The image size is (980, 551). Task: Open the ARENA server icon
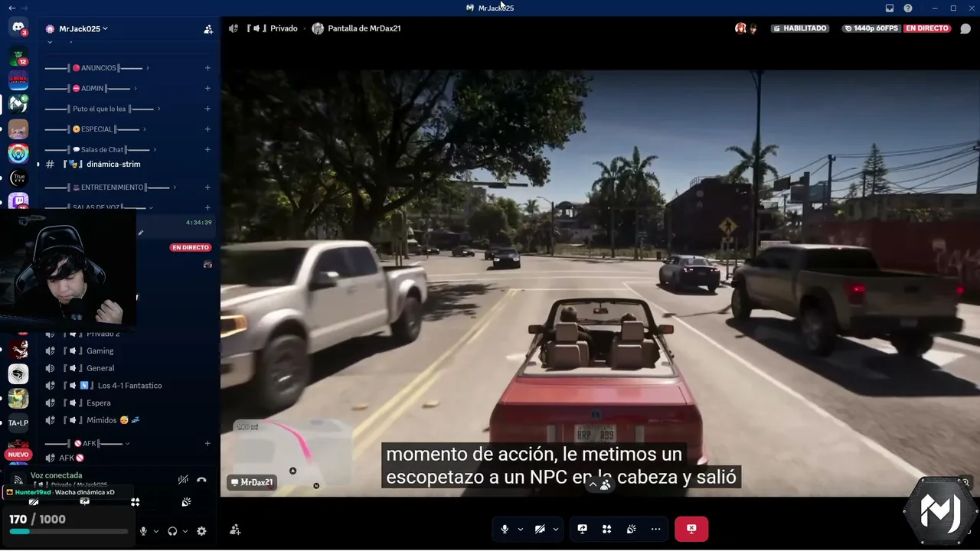tap(18, 80)
